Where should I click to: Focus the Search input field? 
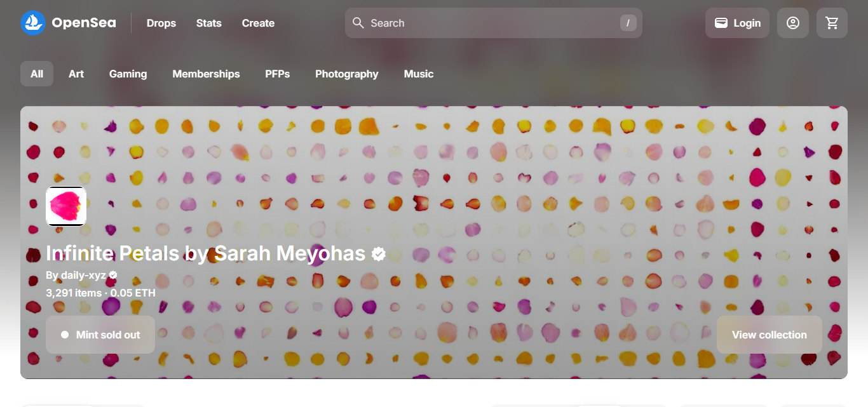(494, 23)
